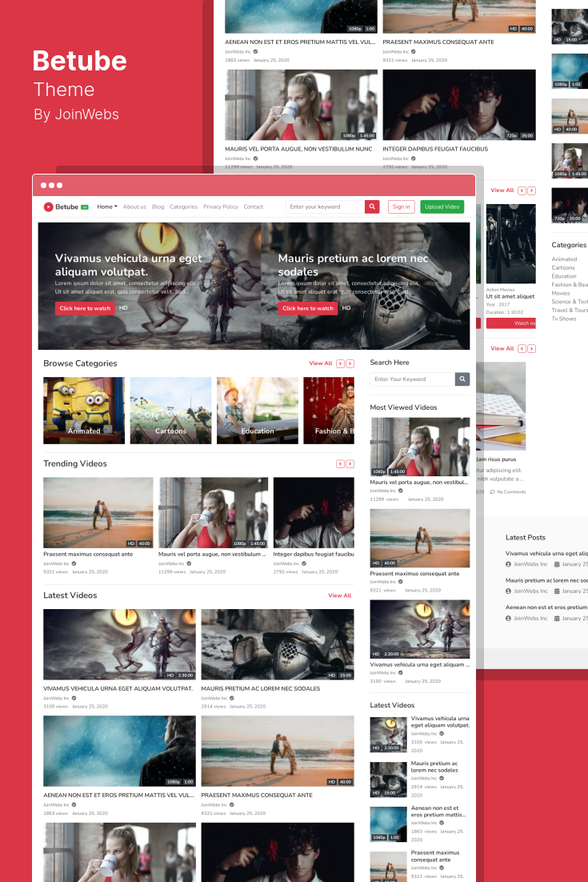This screenshot has width=588, height=882.
Task: Click author icon on first Latest Posts entry
Action: point(508,564)
